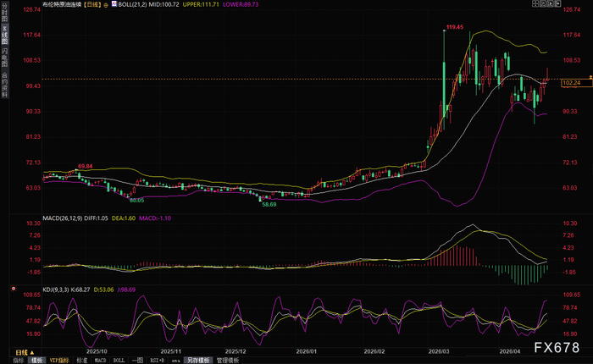Click the 119.45 high price marker
The image size is (593, 364).
pos(455,27)
